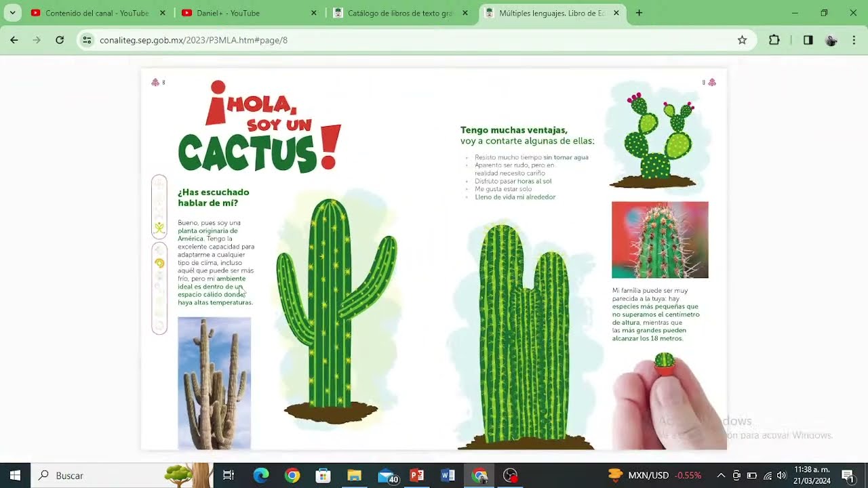Switch to the 'Daniel+ - YouTube' tab

[248, 13]
